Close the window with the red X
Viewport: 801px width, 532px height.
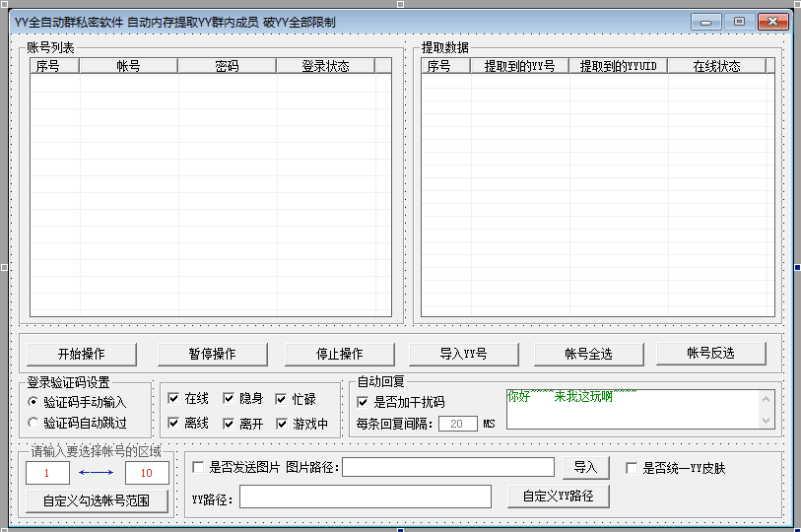click(772, 22)
